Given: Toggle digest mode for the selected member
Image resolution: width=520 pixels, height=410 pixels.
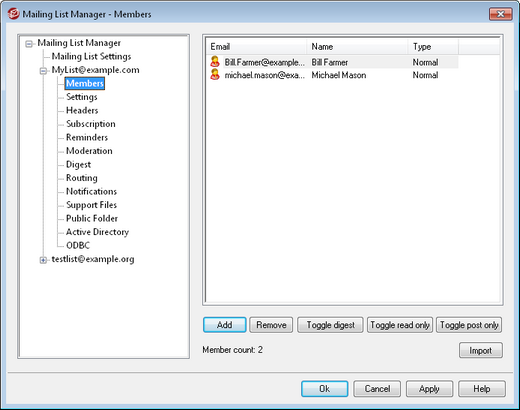Looking at the screenshot, I should [x=330, y=325].
